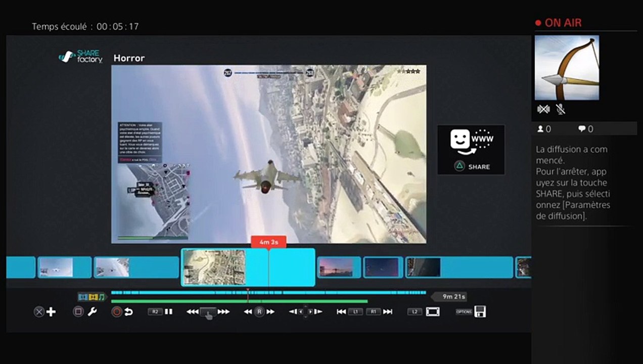Open the bow and arrow avatar
Image resolution: width=643 pixels, height=364 pixels.
(x=567, y=68)
